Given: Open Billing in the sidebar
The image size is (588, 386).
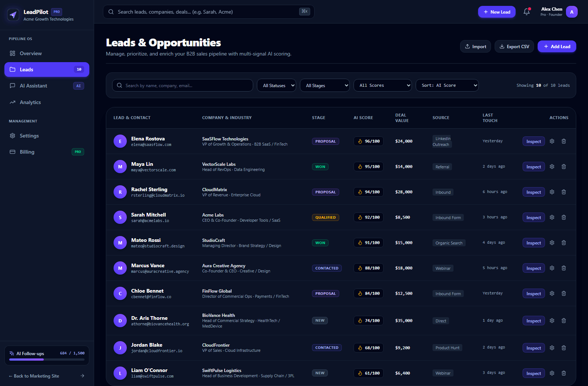Looking at the screenshot, I should point(47,152).
